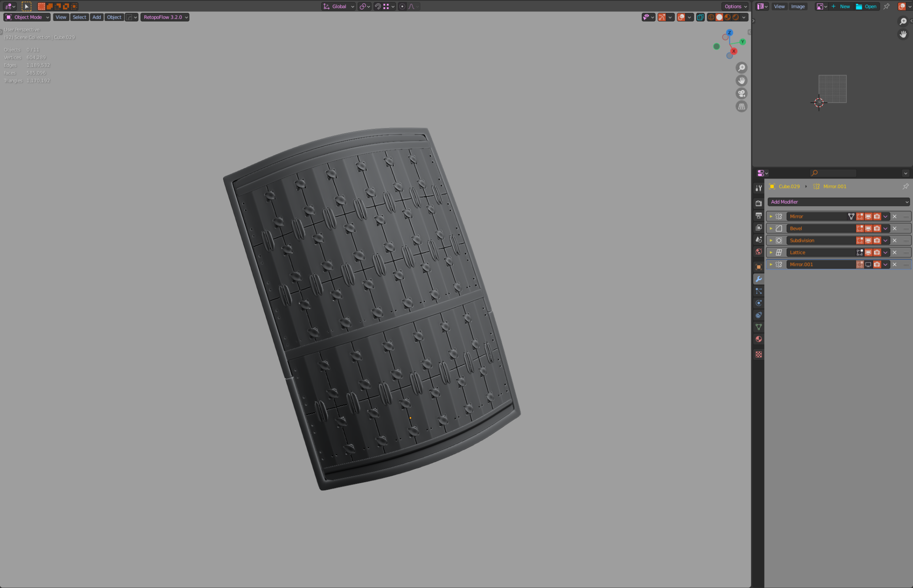The image size is (913, 588).
Task: Open the Add Modifier dropdown
Action: coord(839,202)
